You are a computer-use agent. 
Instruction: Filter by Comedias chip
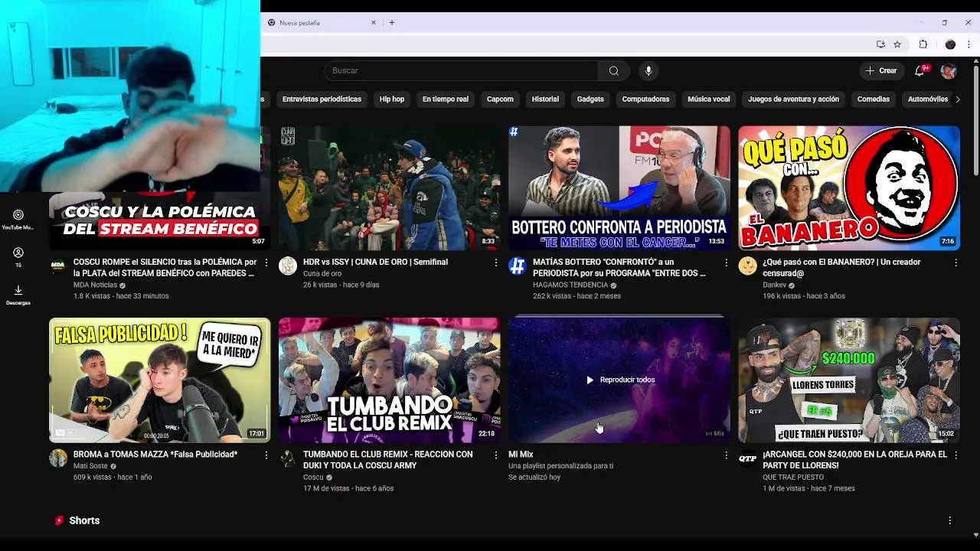874,99
